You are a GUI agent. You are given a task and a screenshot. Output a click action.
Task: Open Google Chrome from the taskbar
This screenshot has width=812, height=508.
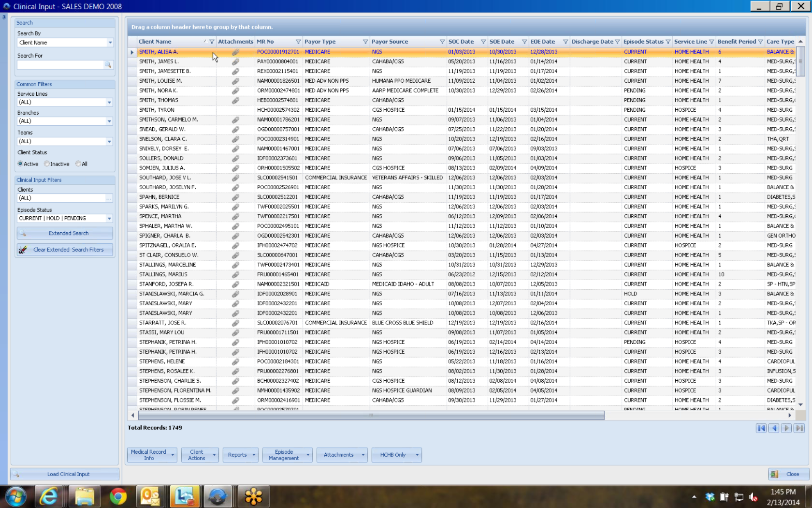click(118, 496)
